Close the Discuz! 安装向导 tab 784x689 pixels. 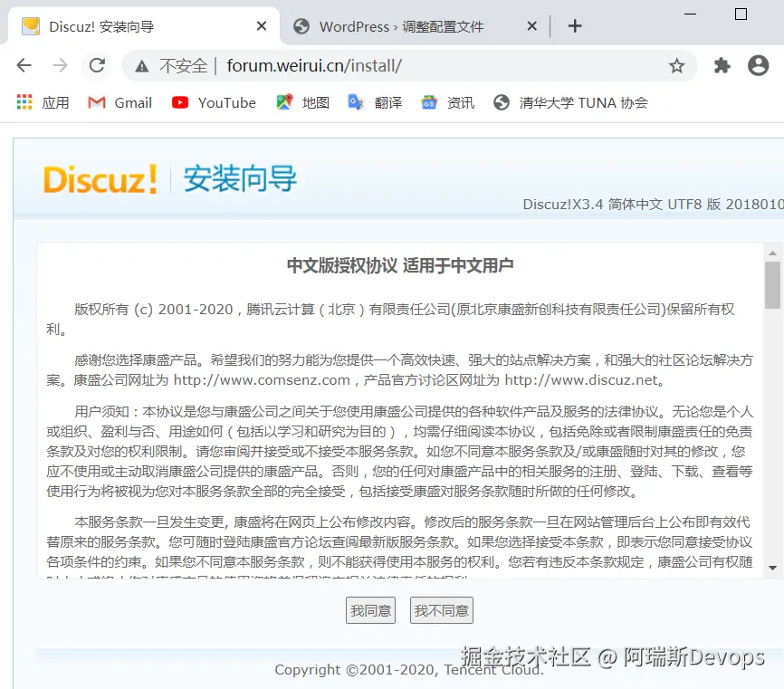262,26
